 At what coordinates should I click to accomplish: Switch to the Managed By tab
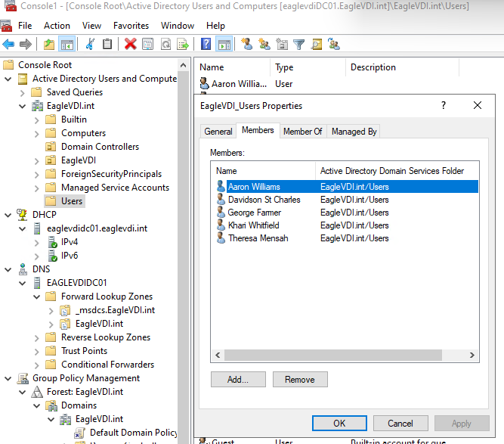pyautogui.click(x=354, y=132)
